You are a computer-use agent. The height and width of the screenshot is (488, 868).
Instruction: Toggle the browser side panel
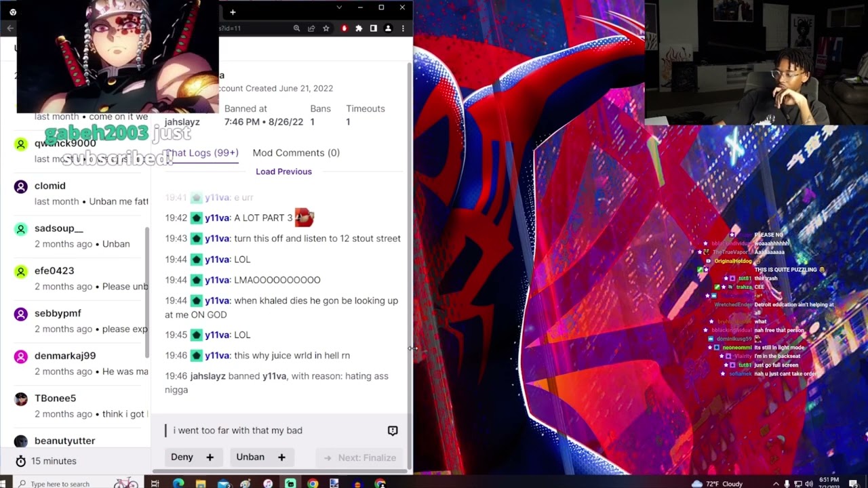(x=373, y=28)
